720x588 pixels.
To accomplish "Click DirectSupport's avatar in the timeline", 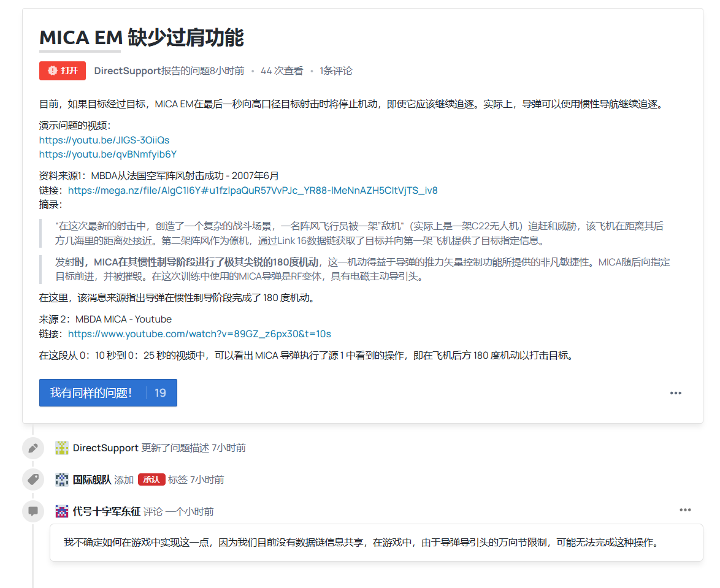I will [x=61, y=448].
